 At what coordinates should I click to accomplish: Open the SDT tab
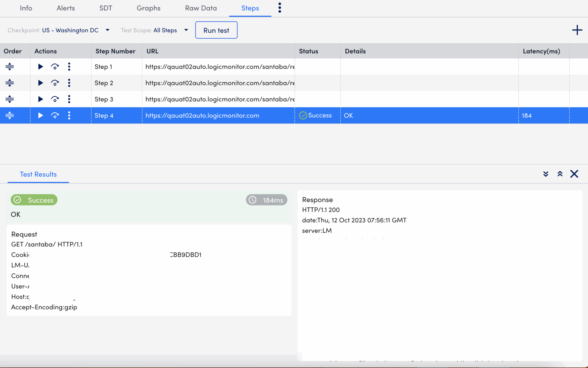[x=106, y=8]
